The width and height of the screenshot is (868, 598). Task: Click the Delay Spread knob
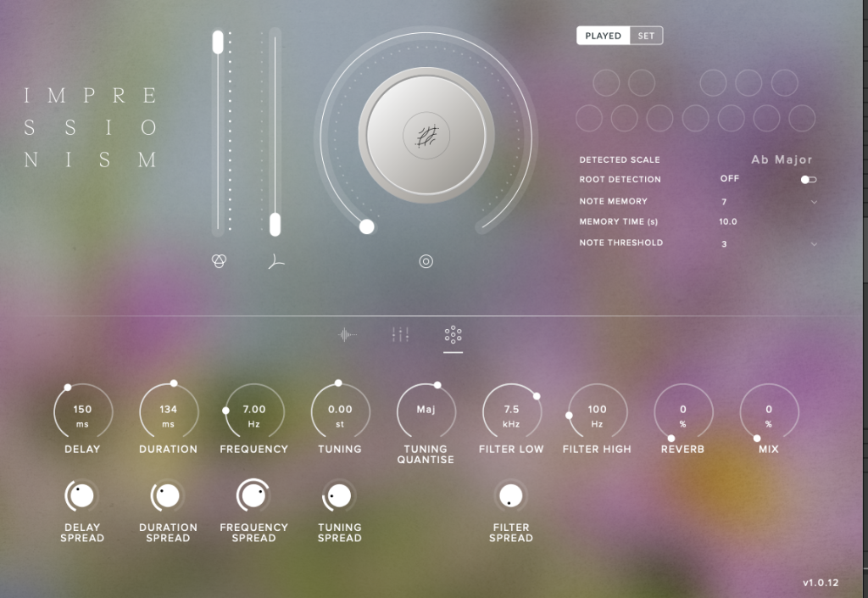click(x=81, y=496)
